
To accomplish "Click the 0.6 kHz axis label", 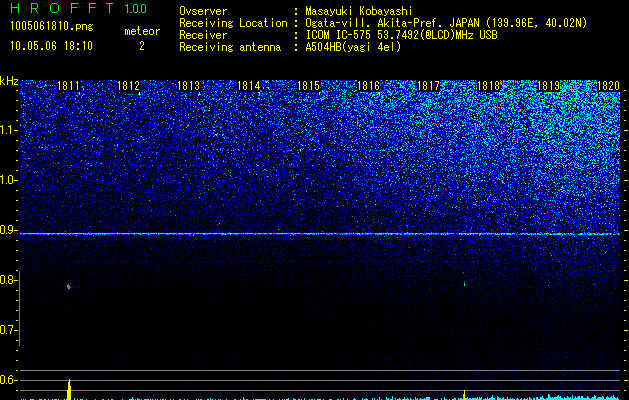I will 8,380.
